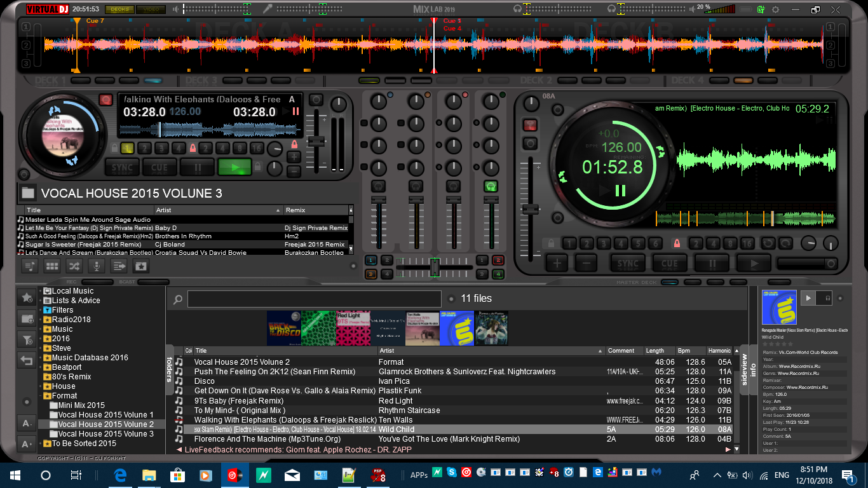Expand the Beatport folder

[41, 367]
